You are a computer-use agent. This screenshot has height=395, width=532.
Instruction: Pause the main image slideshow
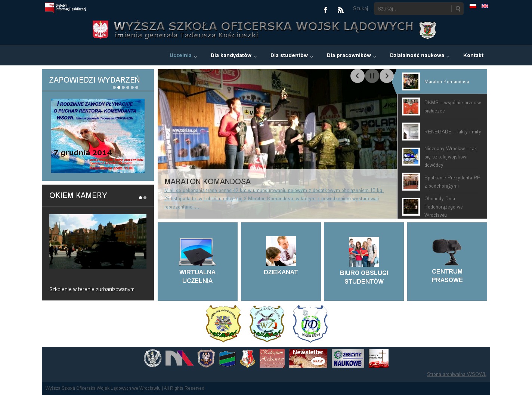(372, 76)
